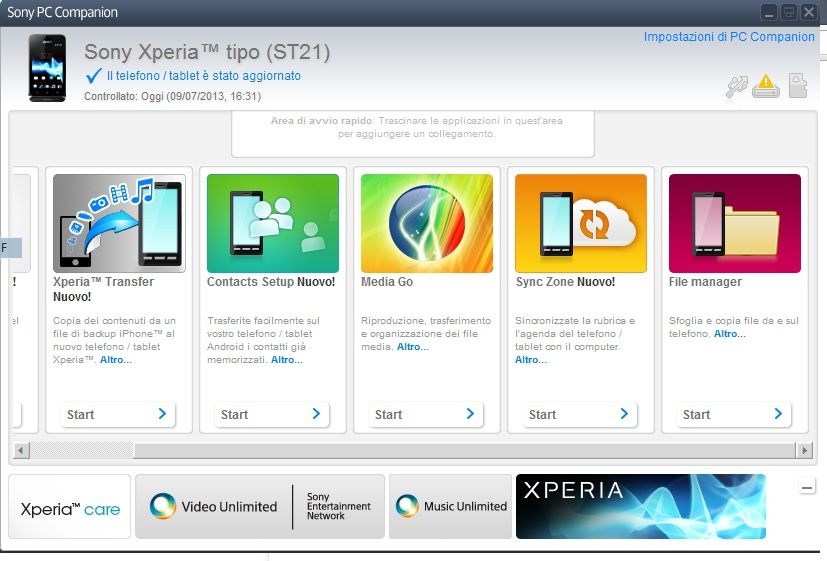Image resolution: width=827 pixels, height=561 pixels.
Task: Click the storage warning drive icon
Action: pos(766,86)
